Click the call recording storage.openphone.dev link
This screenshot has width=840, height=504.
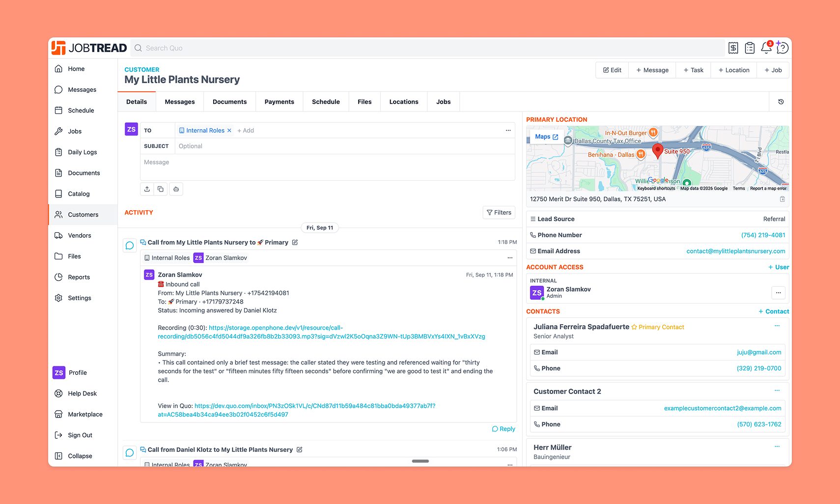pos(321,332)
